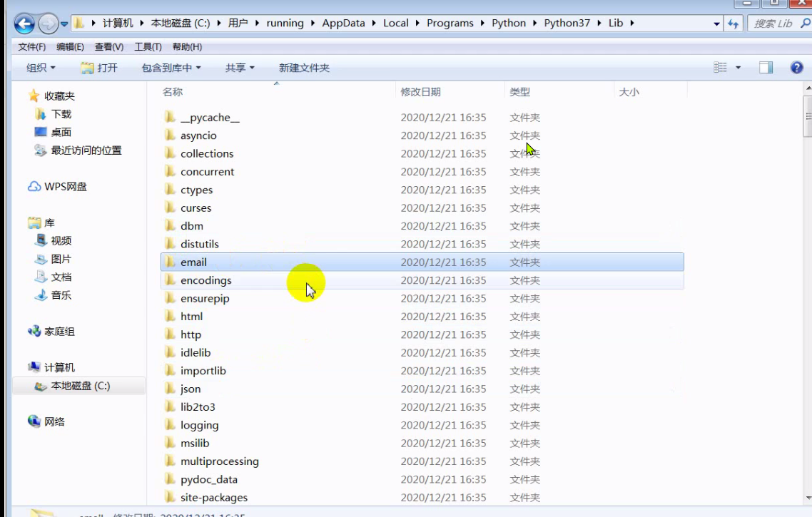Open 最近访问的位置 in favorites

86,150
